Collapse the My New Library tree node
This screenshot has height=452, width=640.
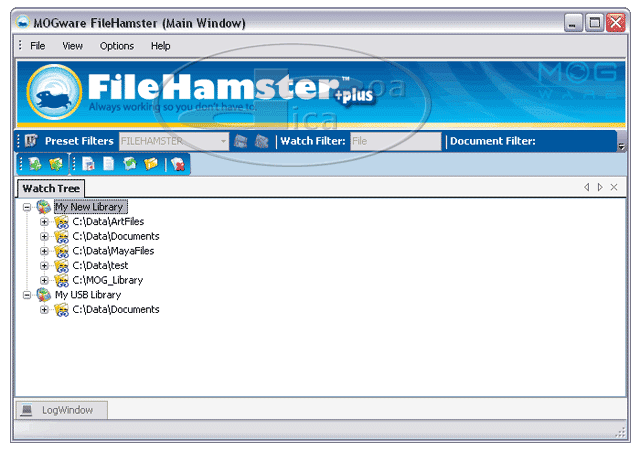click(27, 207)
